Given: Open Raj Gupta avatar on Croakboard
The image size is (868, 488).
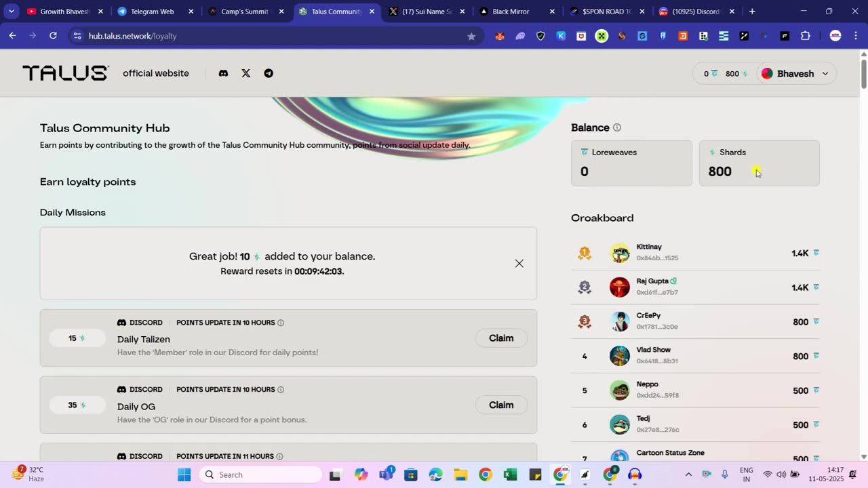Looking at the screenshot, I should coord(620,287).
